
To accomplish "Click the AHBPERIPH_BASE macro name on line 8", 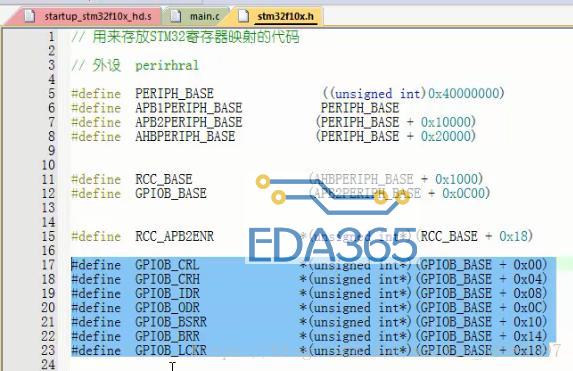I will [185, 136].
